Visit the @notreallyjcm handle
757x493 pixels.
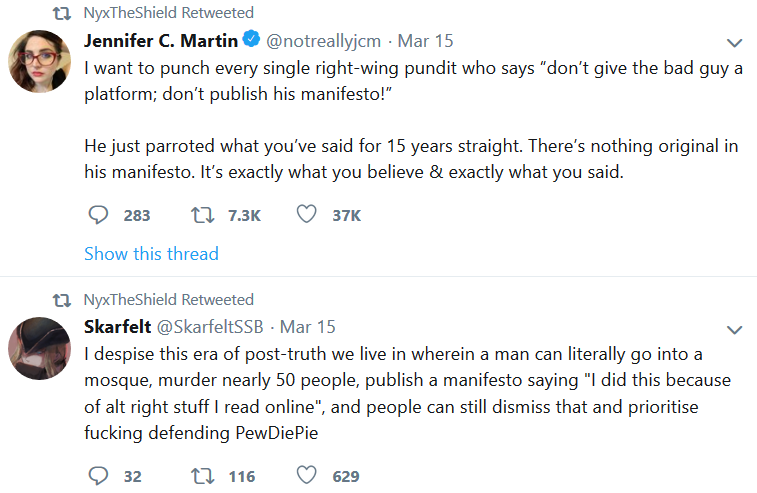tap(323, 41)
